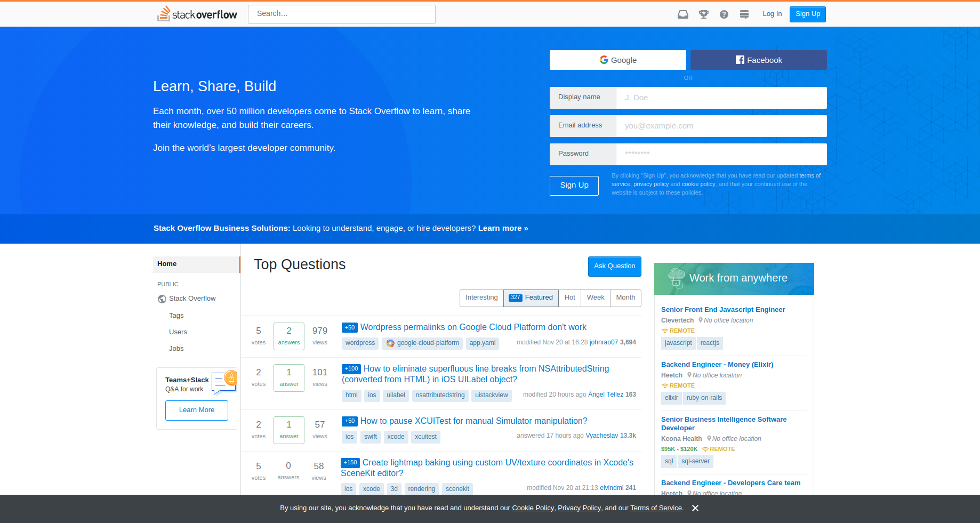Click Ask Question button
The image size is (980, 523).
[614, 266]
